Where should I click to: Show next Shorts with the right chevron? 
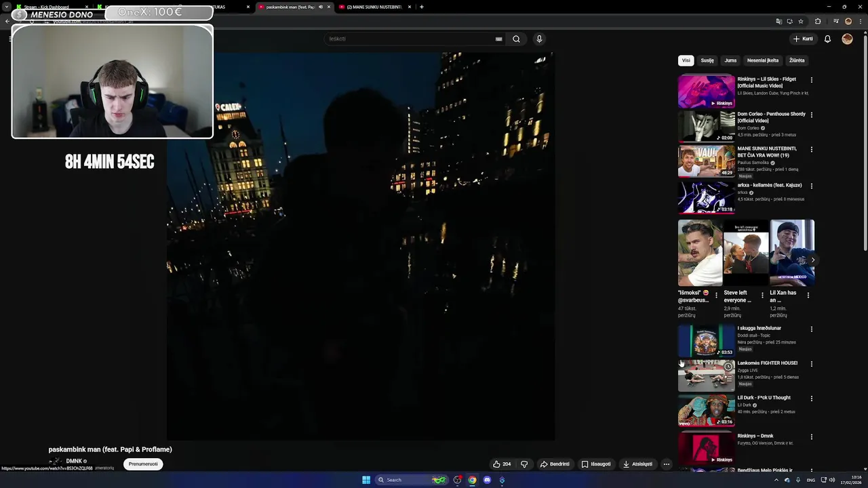812,260
